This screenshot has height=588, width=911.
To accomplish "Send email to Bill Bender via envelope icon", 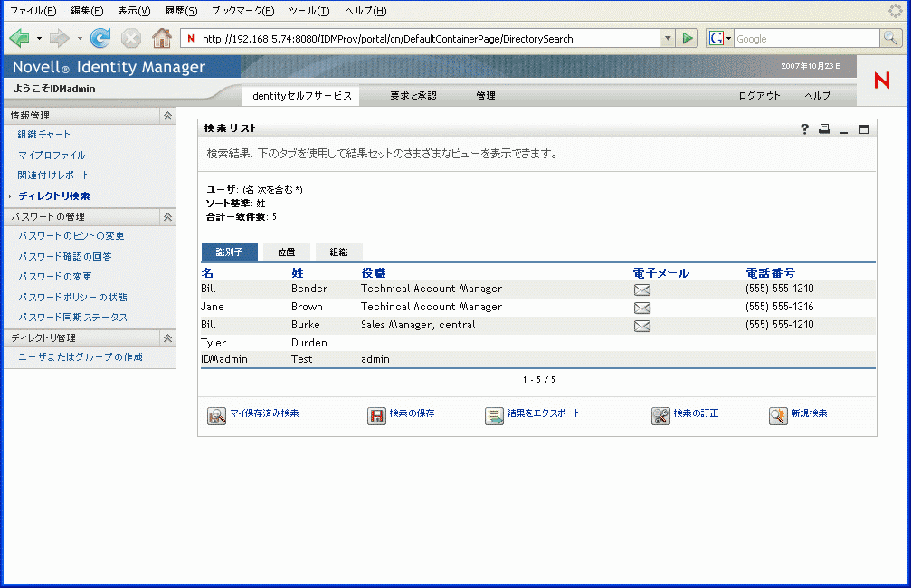I will pos(642,289).
